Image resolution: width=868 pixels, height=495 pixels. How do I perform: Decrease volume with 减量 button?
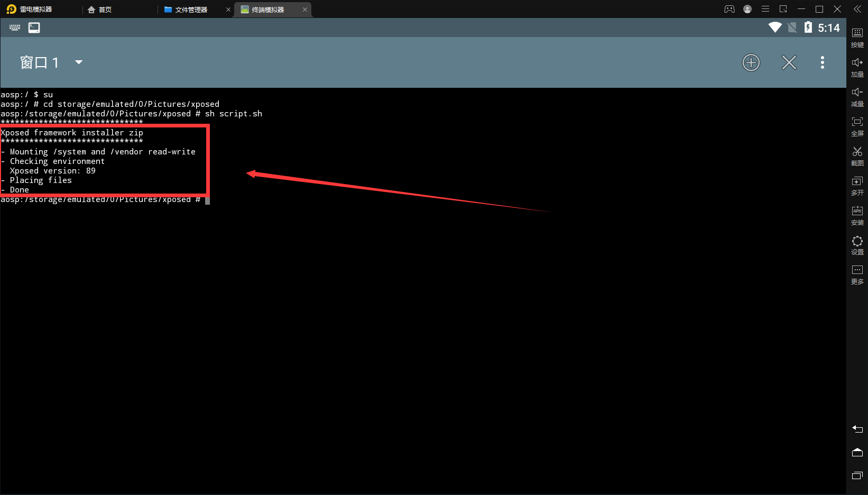pyautogui.click(x=857, y=96)
